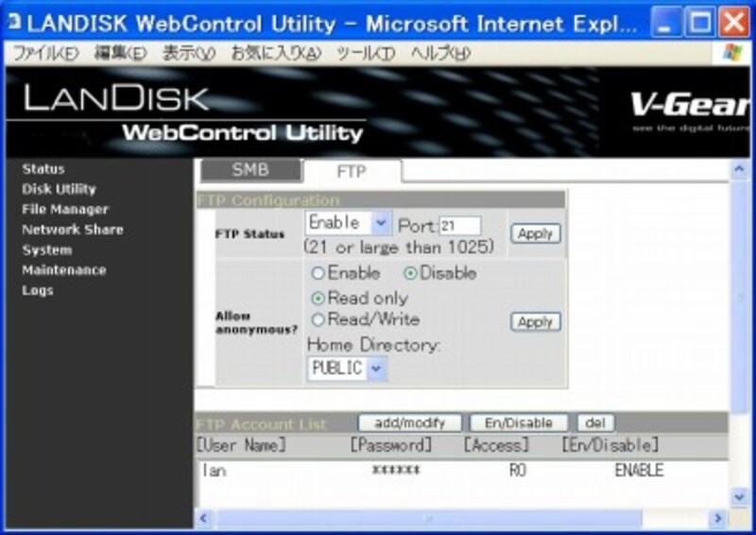Open the Network Share sidebar link
This screenshot has width=756, height=535.
(x=73, y=230)
